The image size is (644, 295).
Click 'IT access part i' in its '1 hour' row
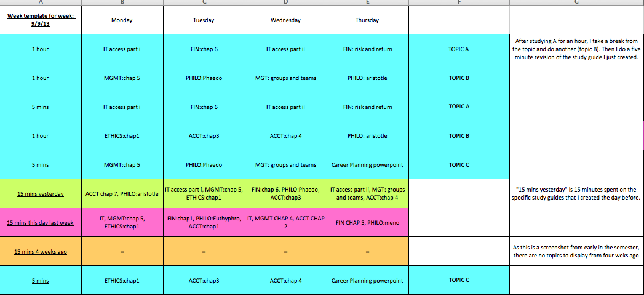pos(122,49)
